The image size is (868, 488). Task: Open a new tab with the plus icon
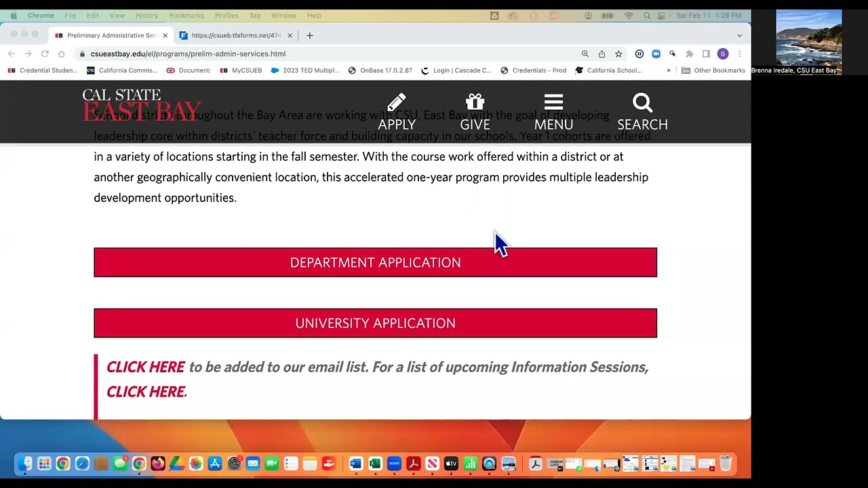click(x=310, y=35)
